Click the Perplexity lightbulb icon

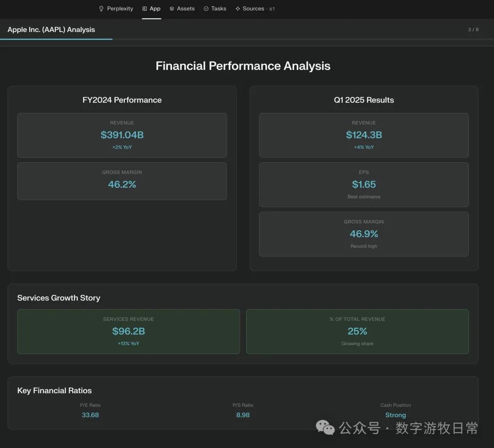[x=102, y=9]
